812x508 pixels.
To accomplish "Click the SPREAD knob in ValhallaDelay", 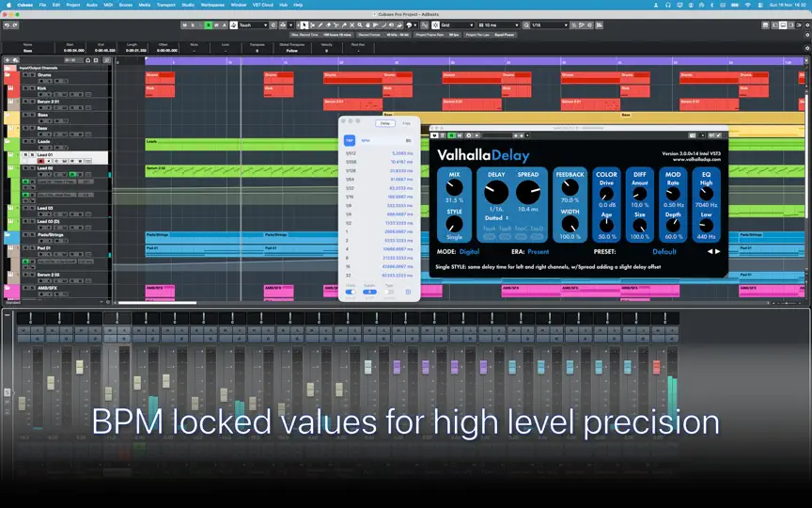I will (528, 192).
